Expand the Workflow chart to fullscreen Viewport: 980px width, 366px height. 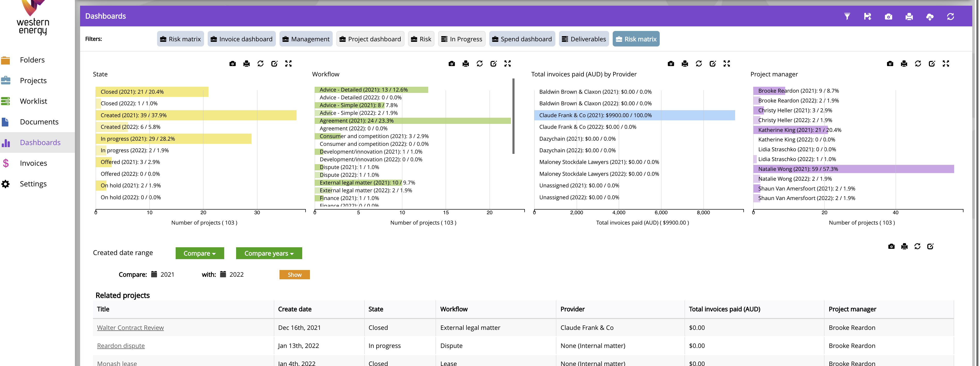point(508,63)
